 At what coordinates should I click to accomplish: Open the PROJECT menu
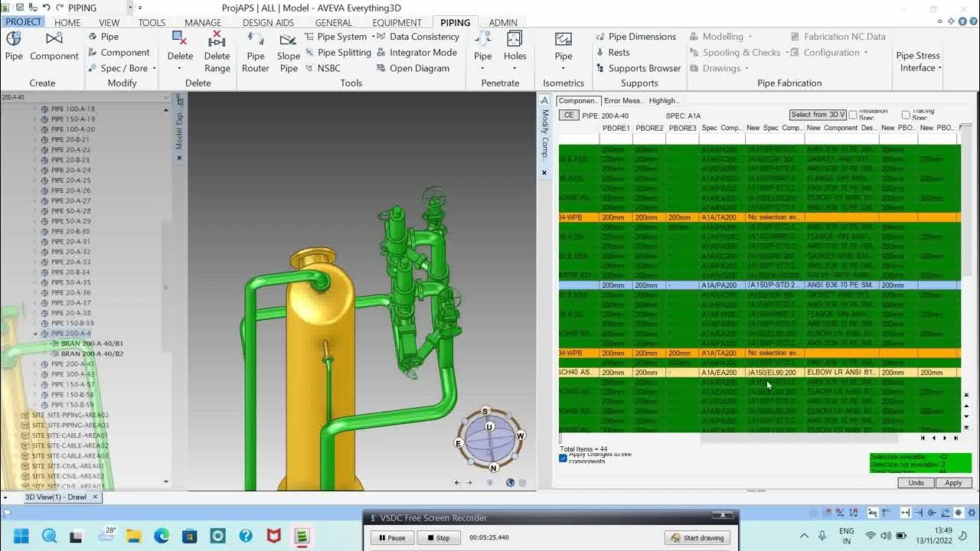click(x=23, y=22)
